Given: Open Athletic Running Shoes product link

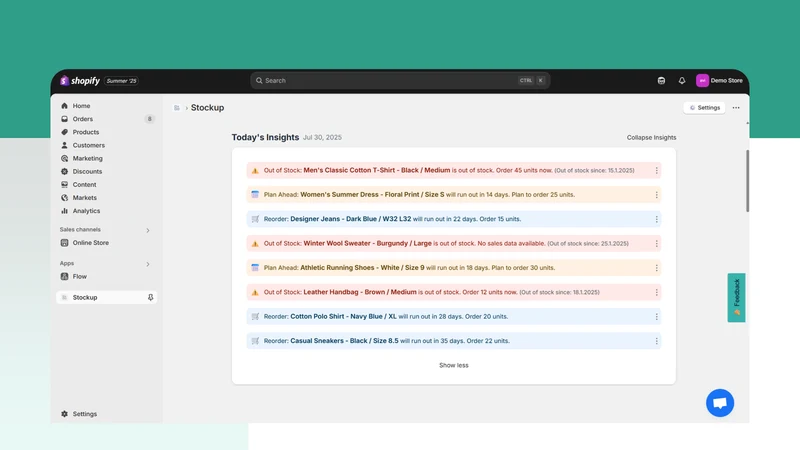Looking at the screenshot, I should [362, 267].
